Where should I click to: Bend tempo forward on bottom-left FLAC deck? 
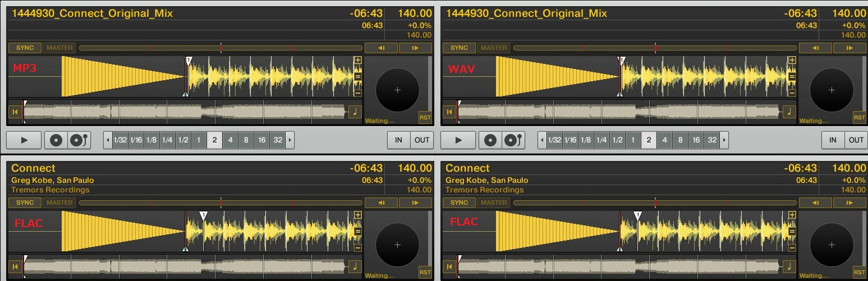pos(415,202)
